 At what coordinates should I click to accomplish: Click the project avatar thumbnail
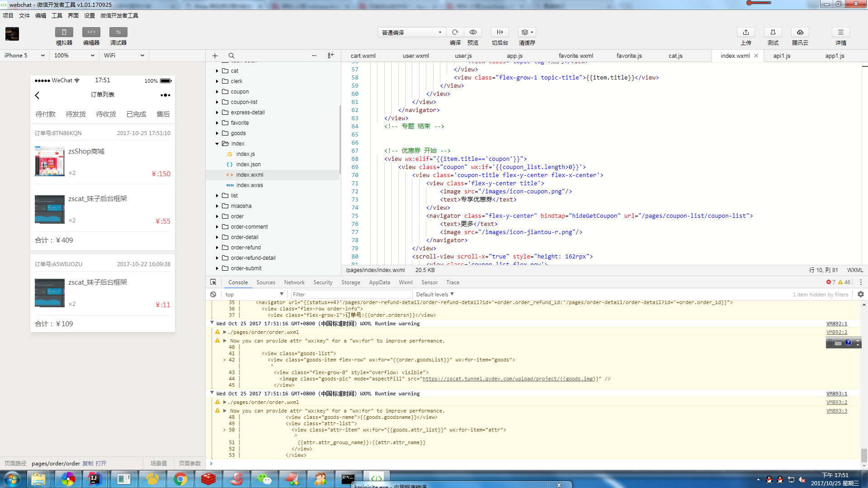(x=12, y=34)
